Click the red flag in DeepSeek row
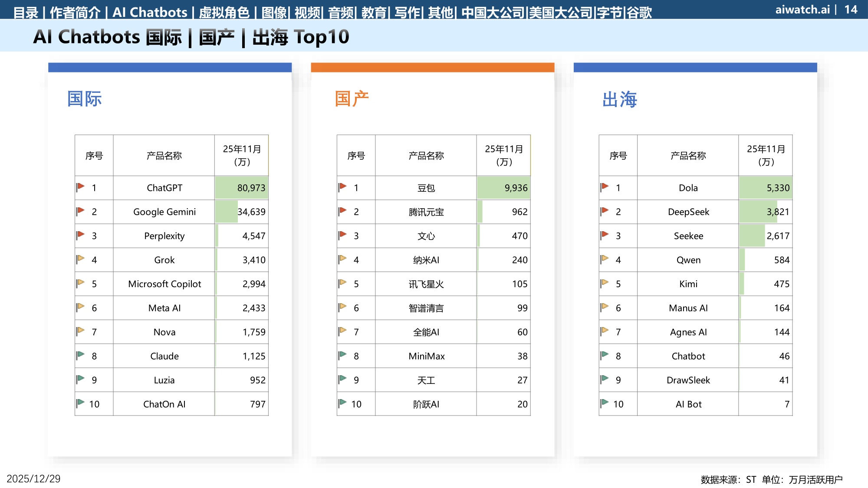Screen dimensions: 868x488 tap(605, 211)
